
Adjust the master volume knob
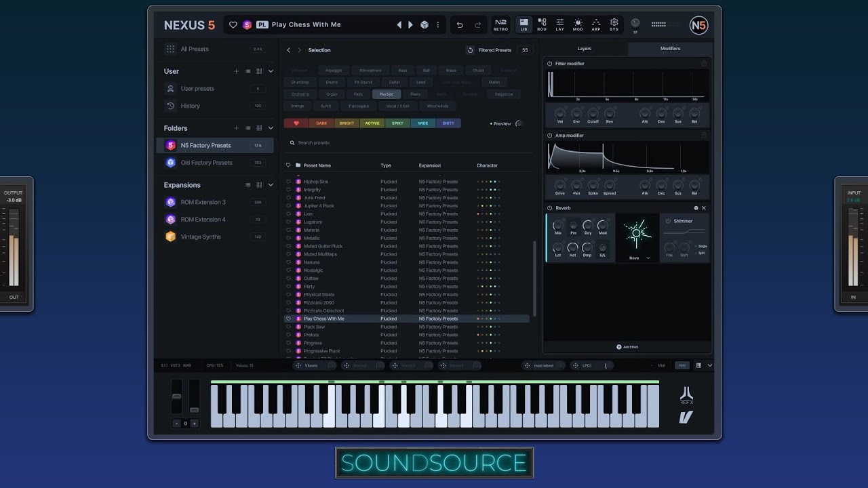tap(635, 24)
